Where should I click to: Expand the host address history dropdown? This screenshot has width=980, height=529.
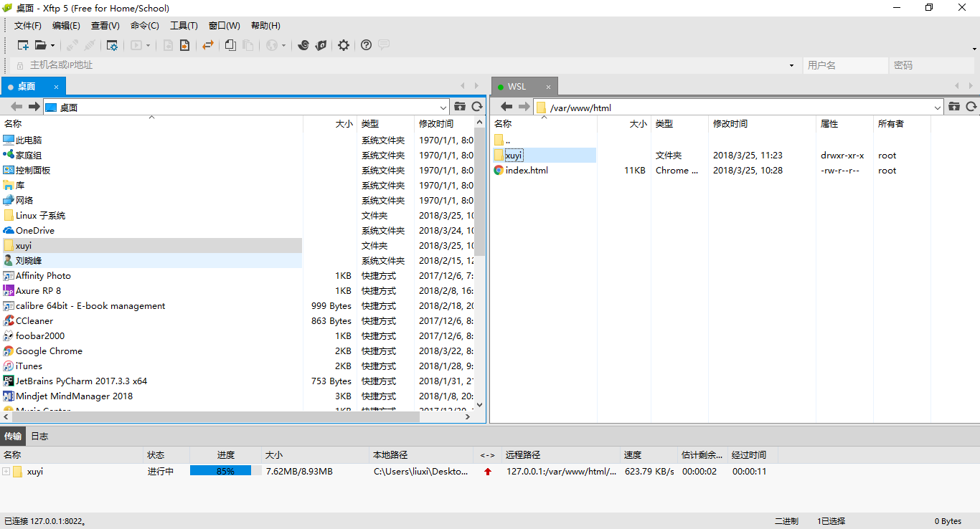point(791,65)
